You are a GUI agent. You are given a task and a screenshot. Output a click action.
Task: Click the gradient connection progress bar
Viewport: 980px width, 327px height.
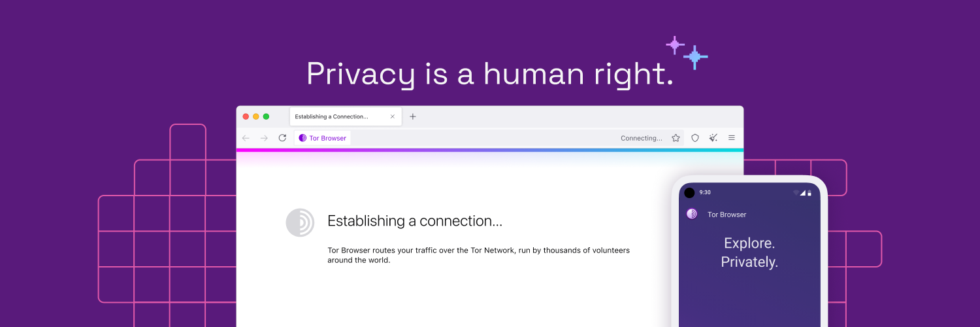click(490, 150)
